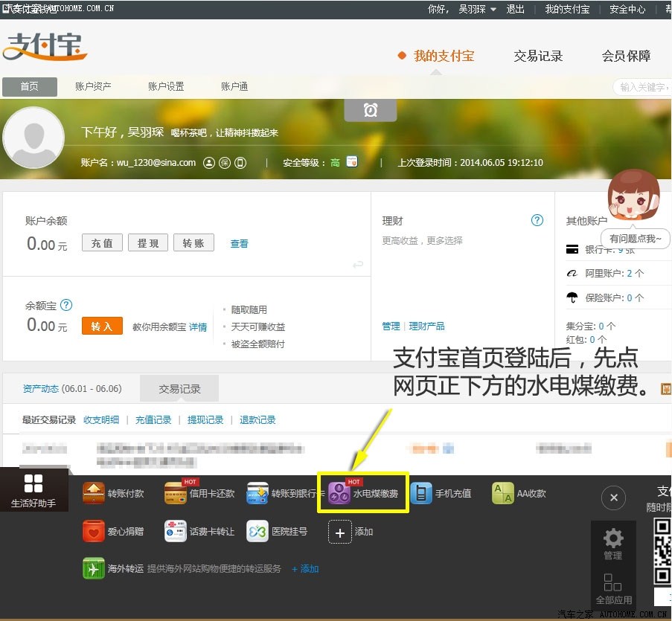Click the 充值记录 link
The image size is (672, 621).
[x=153, y=419]
